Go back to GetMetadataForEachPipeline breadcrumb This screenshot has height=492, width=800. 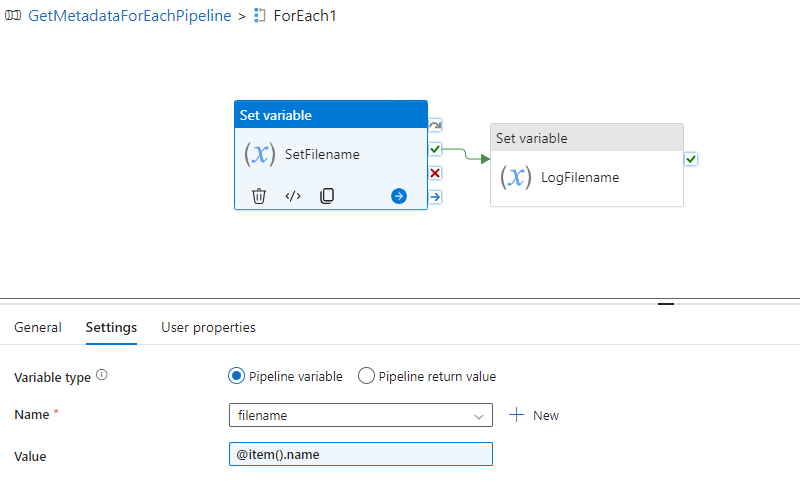tap(130, 16)
